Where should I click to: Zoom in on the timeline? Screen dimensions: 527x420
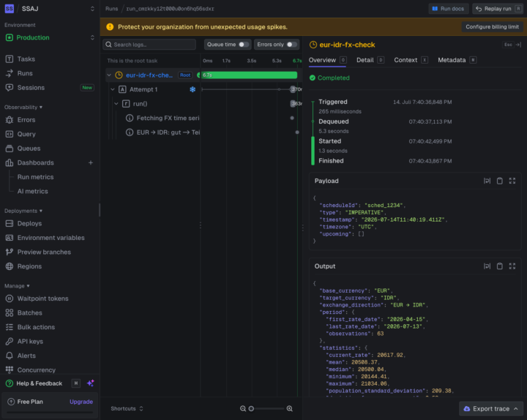pos(289,408)
